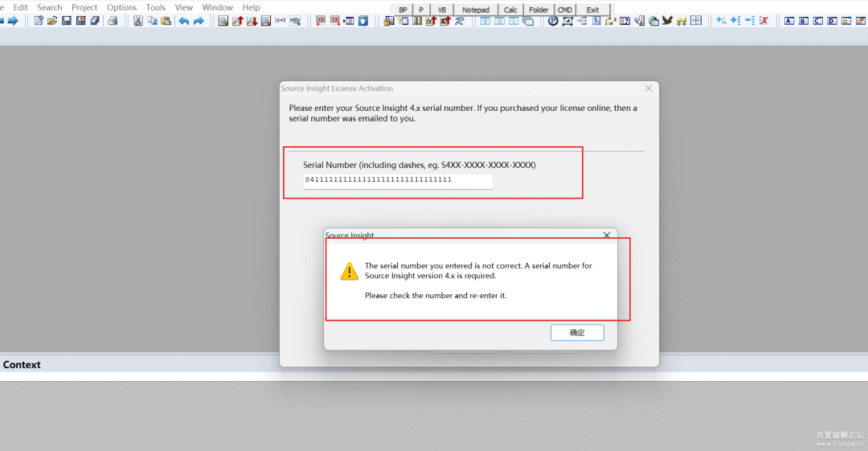
Task: Click the Print toolbar icon
Action: (113, 21)
